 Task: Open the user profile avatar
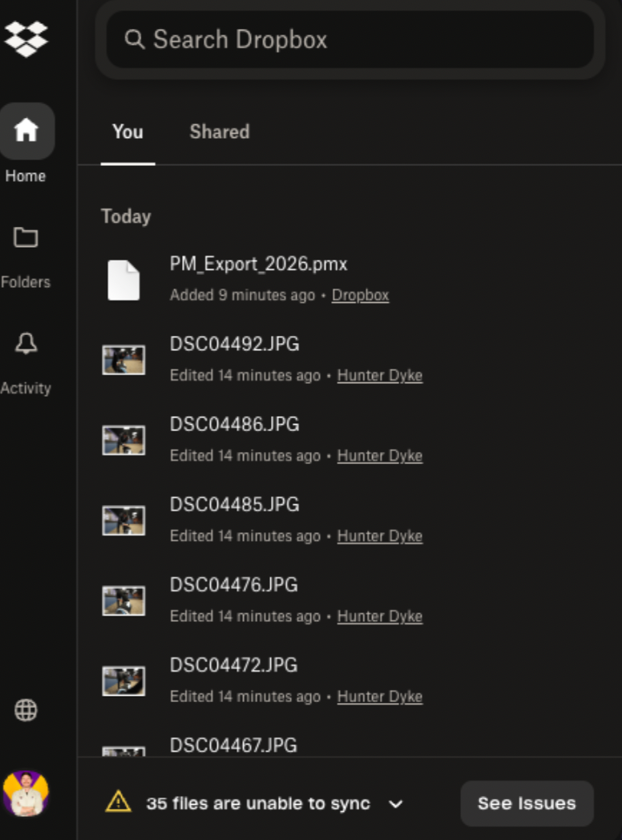26,794
